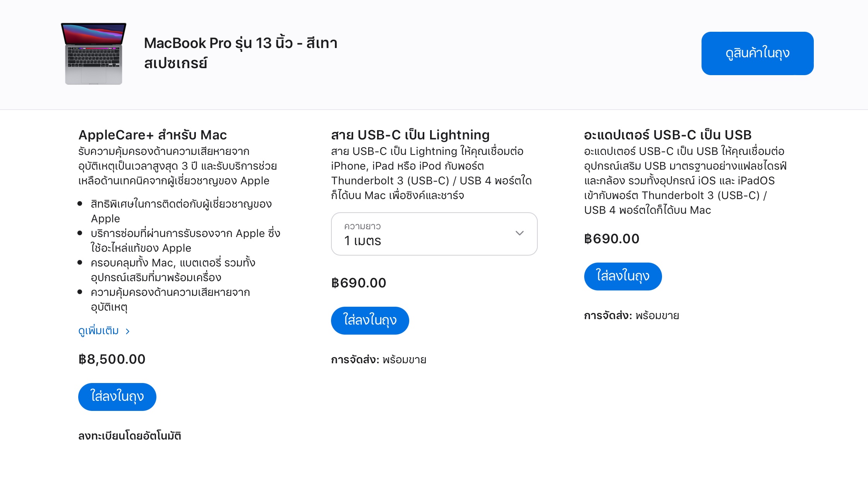Add the USB-C to Lightning cable to bag
Screen dimensions: 868x481
[370, 320]
